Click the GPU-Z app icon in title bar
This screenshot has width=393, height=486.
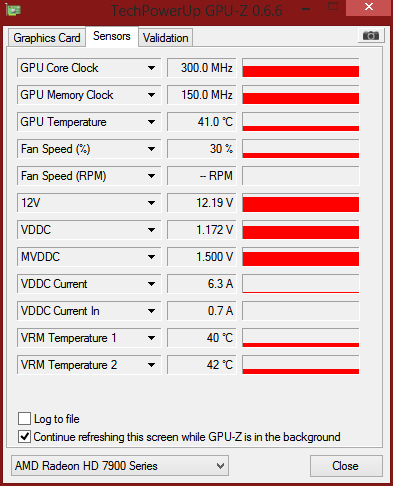click(x=13, y=10)
